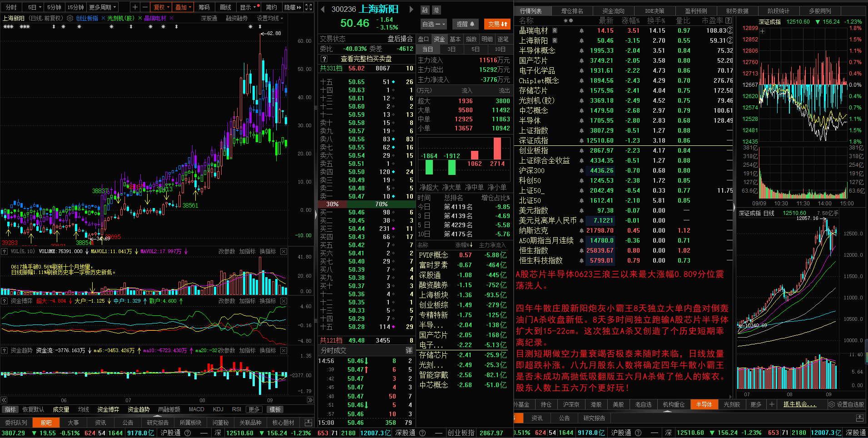Remove the 创业板指 overlay with its X
Screen dimensions: 868x438
tap(103, 18)
